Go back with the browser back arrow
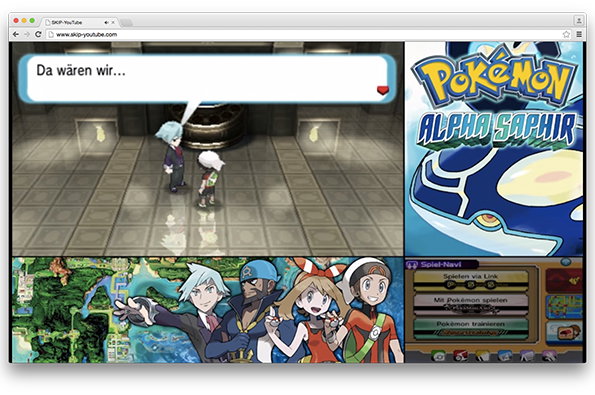Image resolution: width=595 pixels, height=395 pixels. tap(16, 34)
